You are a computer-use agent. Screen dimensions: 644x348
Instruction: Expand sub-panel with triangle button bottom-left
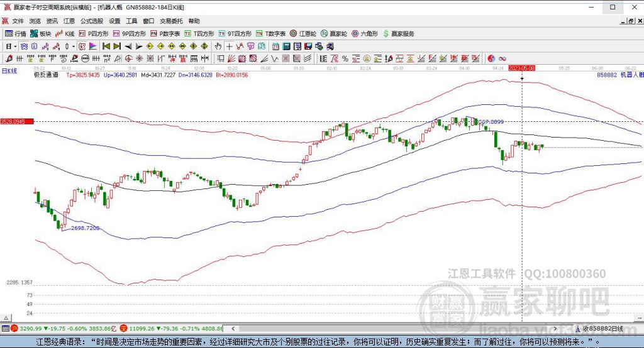coord(6,318)
